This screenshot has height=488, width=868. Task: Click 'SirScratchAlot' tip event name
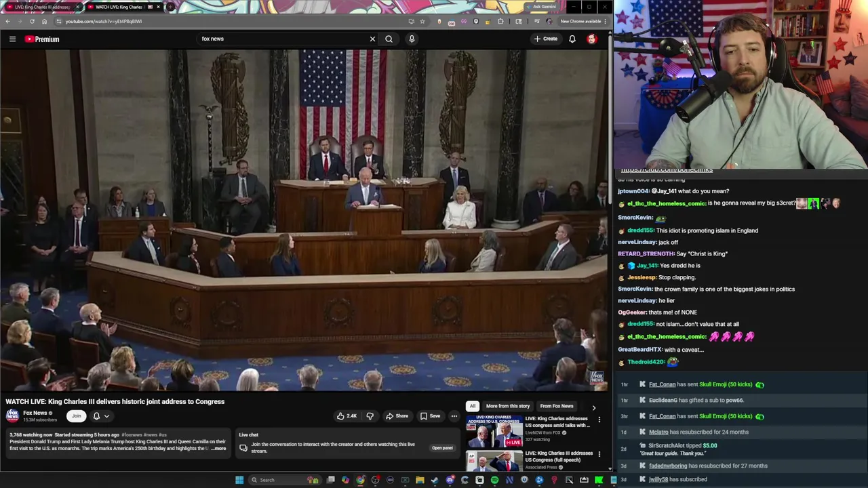[666, 445]
